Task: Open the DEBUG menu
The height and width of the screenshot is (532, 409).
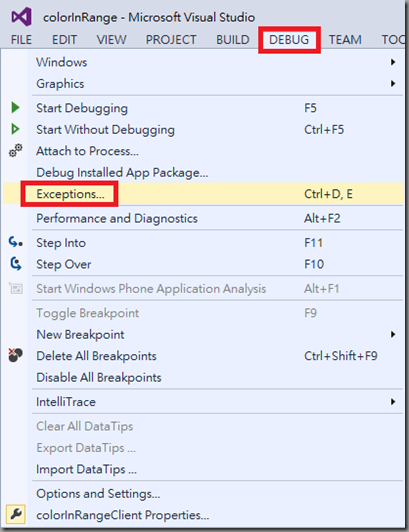Action: (x=289, y=40)
